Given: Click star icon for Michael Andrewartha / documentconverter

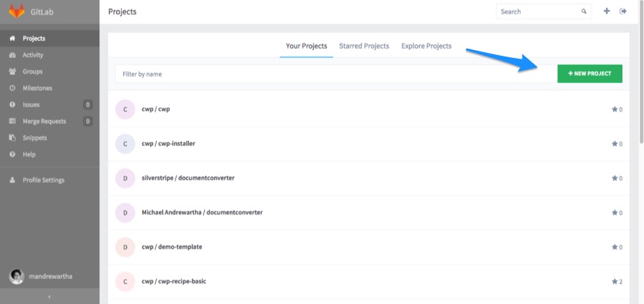Looking at the screenshot, I should pos(615,213).
